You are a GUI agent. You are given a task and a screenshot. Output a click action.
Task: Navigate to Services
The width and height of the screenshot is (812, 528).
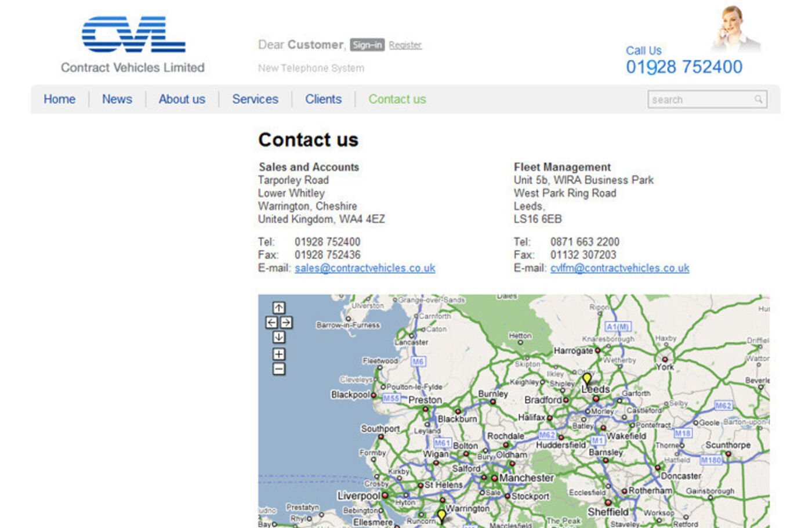tap(255, 99)
